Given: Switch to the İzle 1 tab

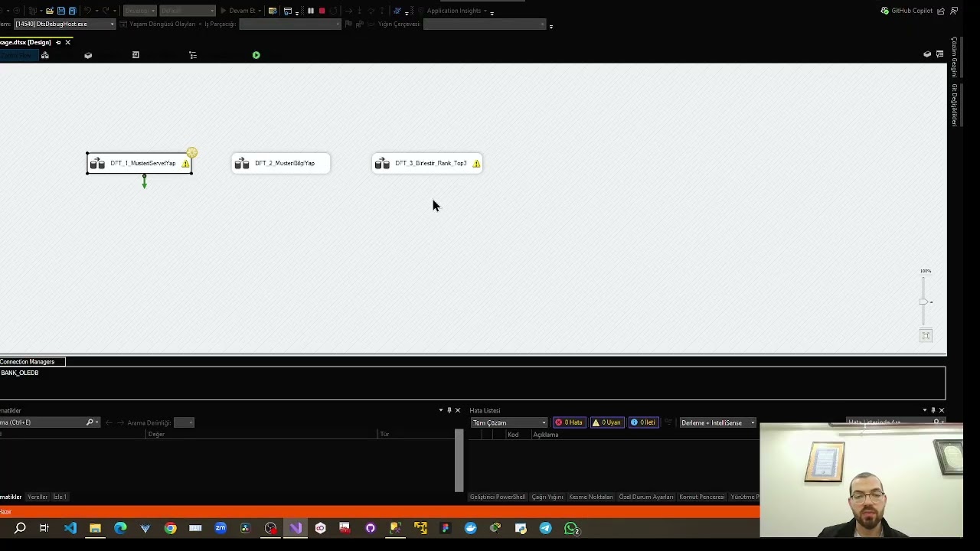Looking at the screenshot, I should [60, 497].
